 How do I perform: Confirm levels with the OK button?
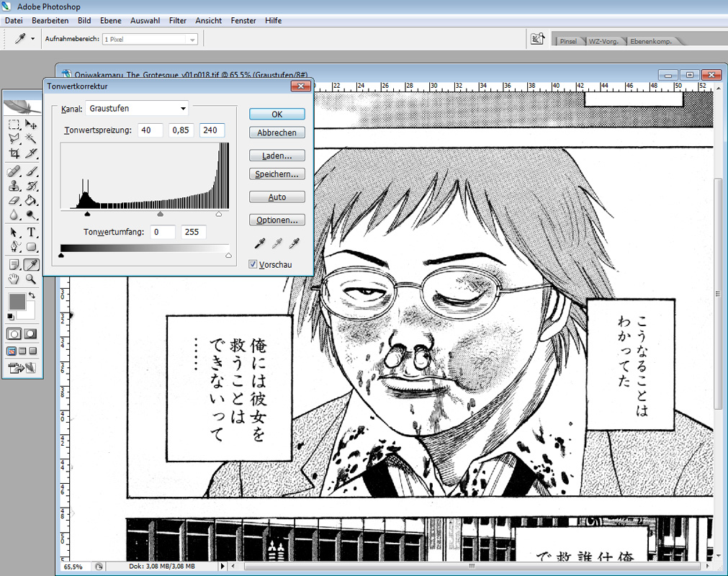click(x=277, y=114)
